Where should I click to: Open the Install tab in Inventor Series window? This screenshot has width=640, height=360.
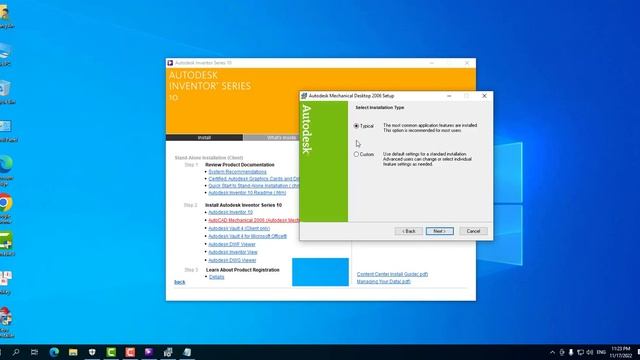[x=204, y=138]
